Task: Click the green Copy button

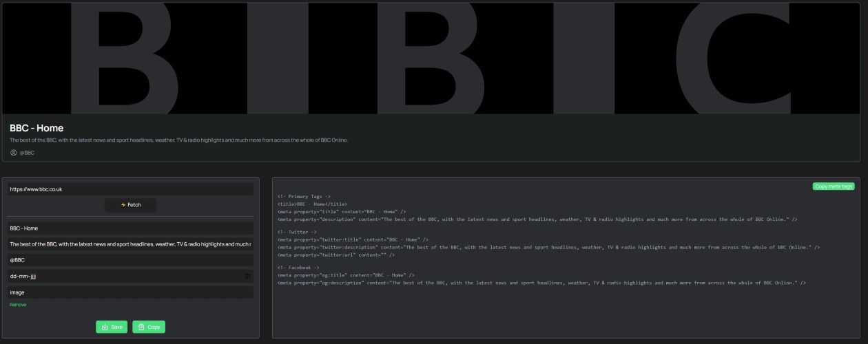Action: [x=149, y=327]
